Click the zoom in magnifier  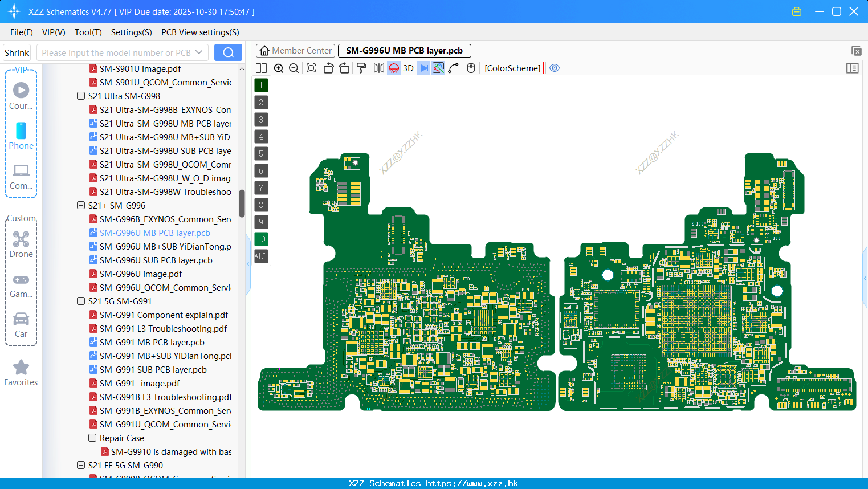coord(279,68)
